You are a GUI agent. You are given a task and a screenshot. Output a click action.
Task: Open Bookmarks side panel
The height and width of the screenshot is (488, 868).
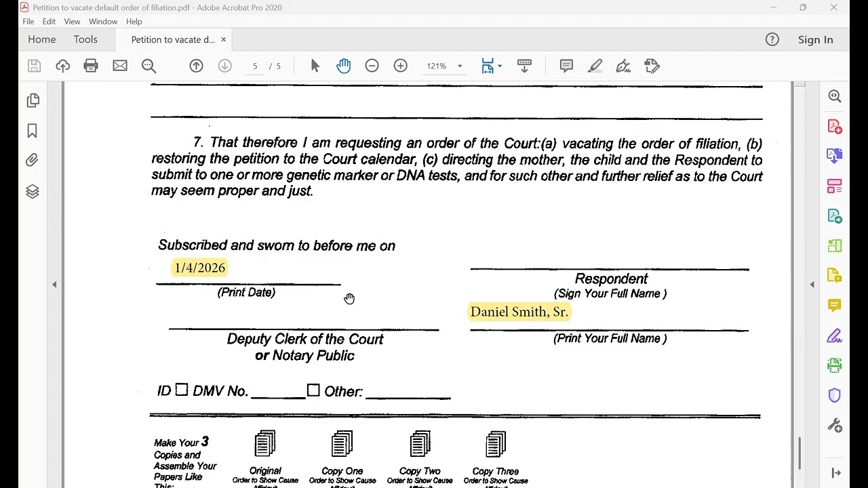click(33, 131)
